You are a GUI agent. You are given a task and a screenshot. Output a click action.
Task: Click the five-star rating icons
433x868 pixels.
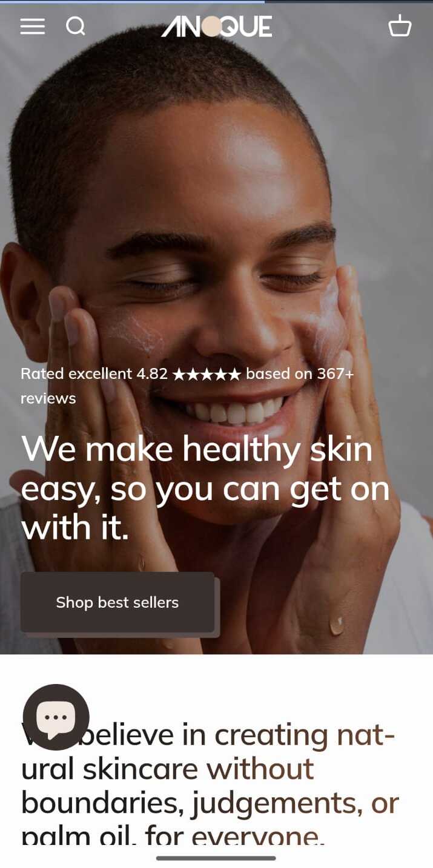point(207,374)
